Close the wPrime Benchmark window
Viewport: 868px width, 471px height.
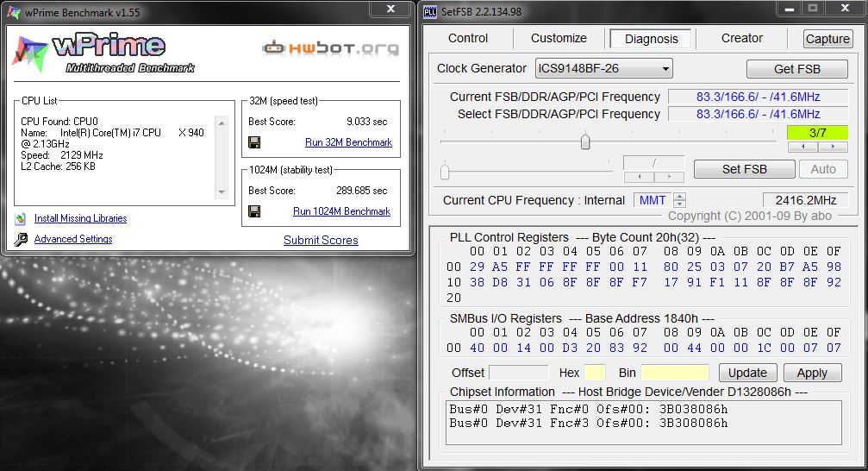pyautogui.click(x=390, y=9)
